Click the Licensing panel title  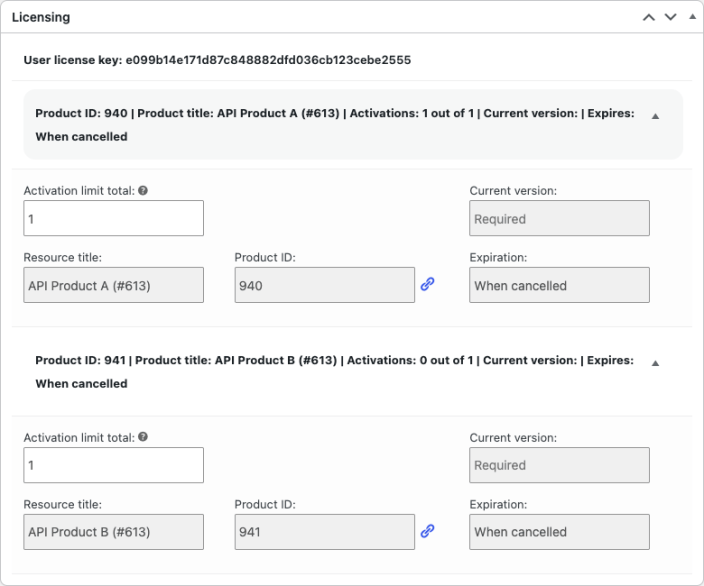click(41, 18)
